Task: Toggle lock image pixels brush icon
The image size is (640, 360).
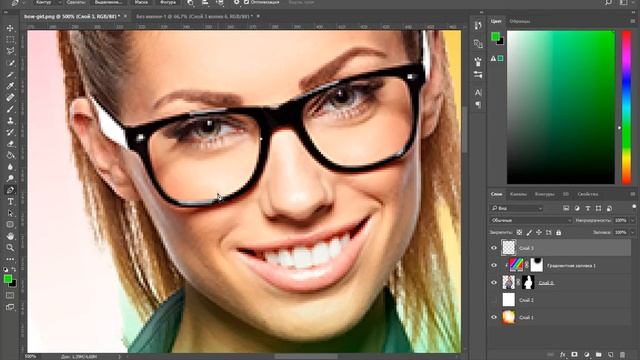Action: click(529, 232)
